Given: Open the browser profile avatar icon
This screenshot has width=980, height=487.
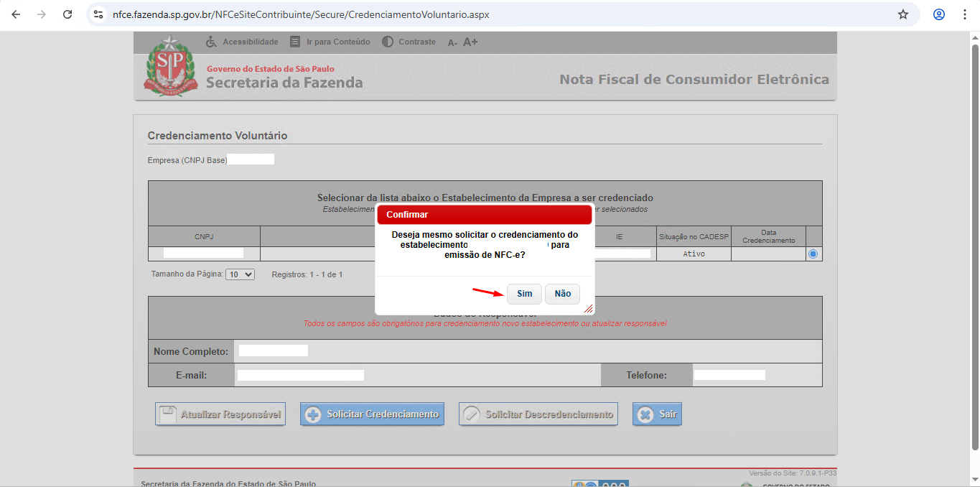Looking at the screenshot, I should [x=938, y=14].
